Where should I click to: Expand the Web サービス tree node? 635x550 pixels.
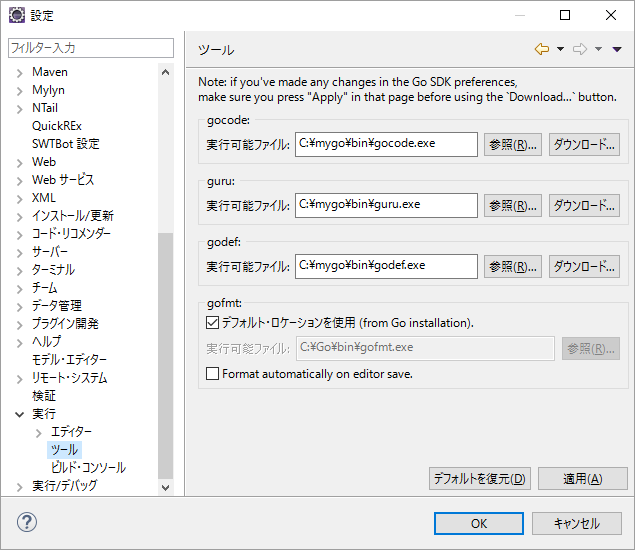tap(19, 181)
